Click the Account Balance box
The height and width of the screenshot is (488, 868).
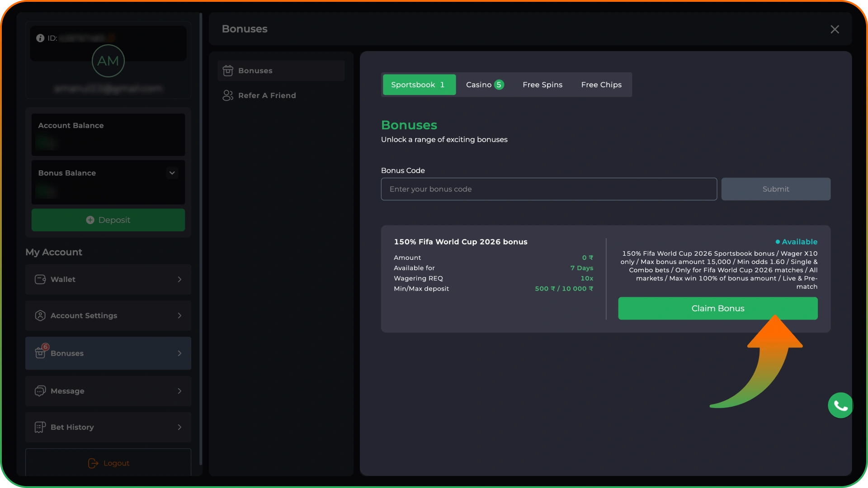click(108, 135)
